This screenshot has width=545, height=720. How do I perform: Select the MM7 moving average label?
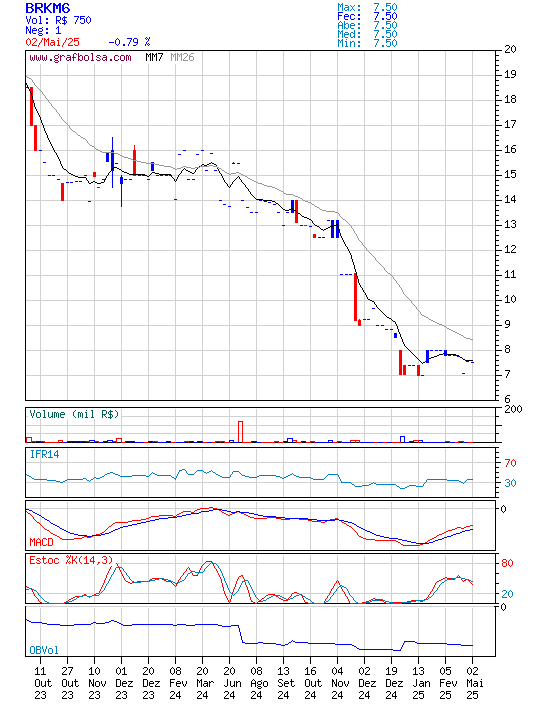pos(154,57)
